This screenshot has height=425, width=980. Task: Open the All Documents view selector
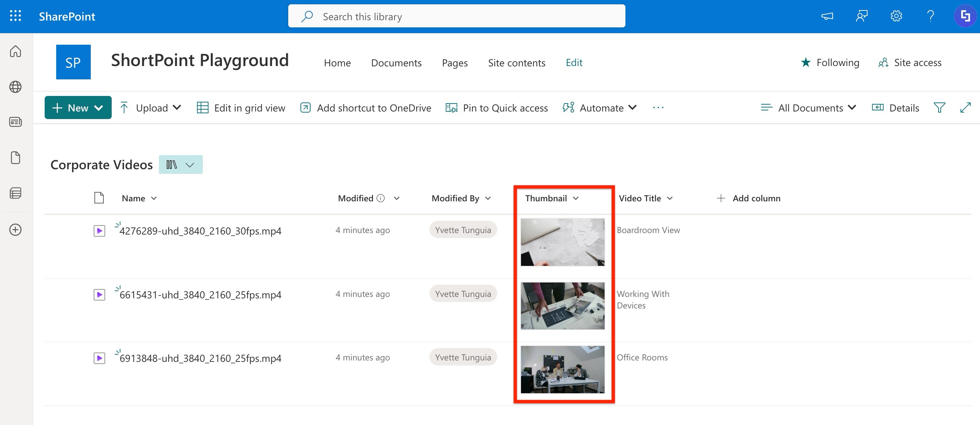808,108
